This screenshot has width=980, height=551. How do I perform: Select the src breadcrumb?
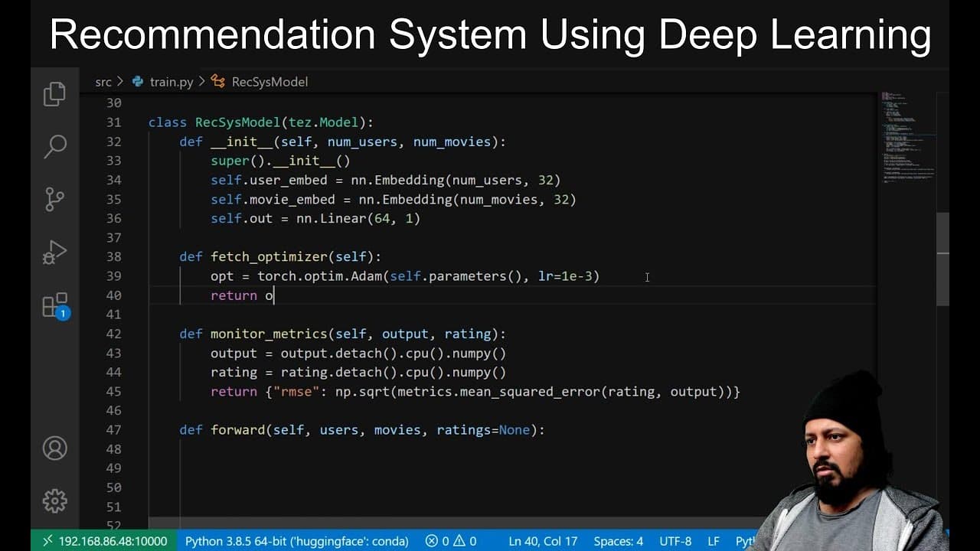point(103,81)
